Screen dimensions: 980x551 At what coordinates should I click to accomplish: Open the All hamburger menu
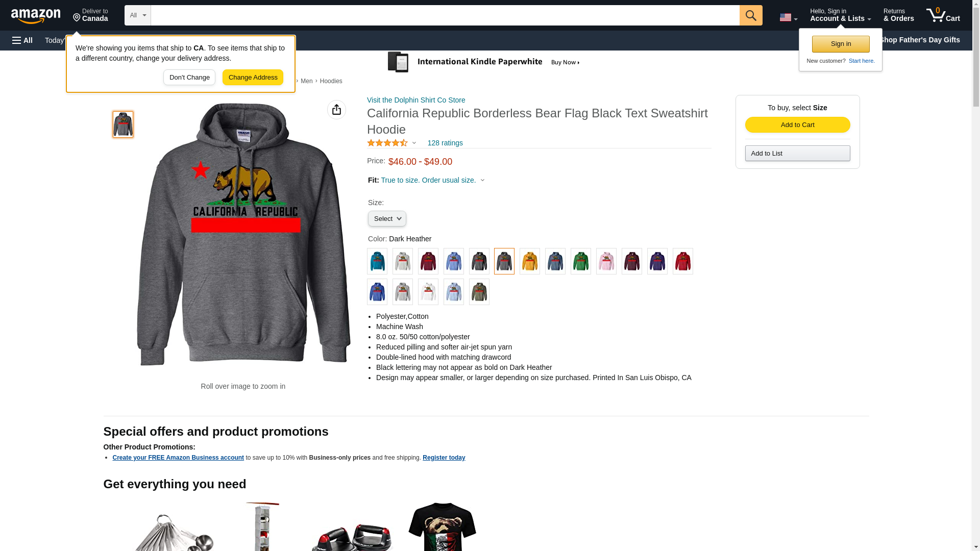pos(22,40)
